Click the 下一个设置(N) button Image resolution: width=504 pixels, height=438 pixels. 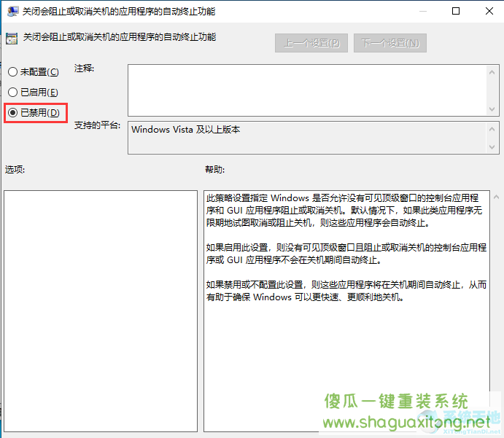click(390, 43)
